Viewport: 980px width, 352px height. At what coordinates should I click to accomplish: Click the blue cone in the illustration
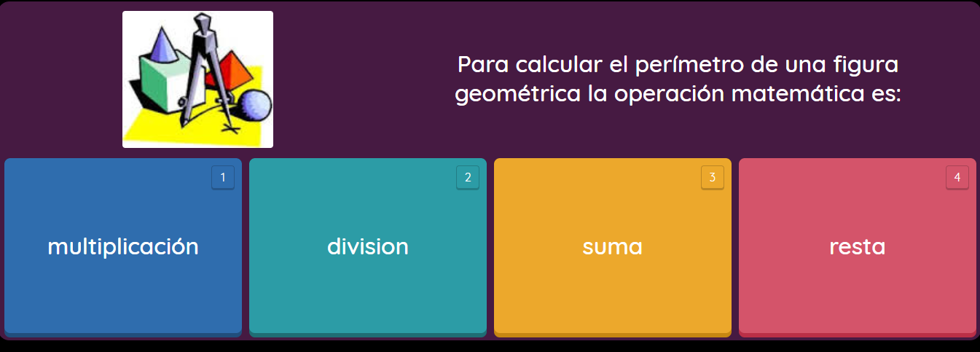click(162, 47)
